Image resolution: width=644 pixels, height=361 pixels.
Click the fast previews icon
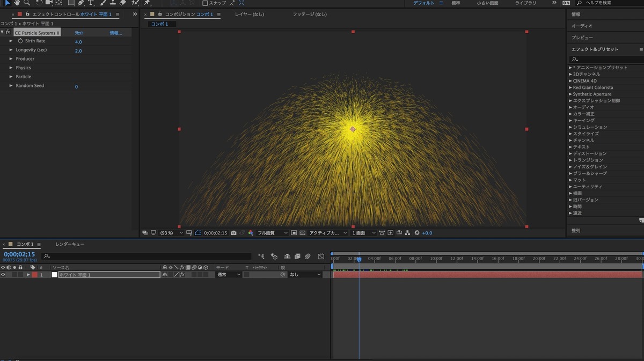pyautogui.click(x=390, y=233)
